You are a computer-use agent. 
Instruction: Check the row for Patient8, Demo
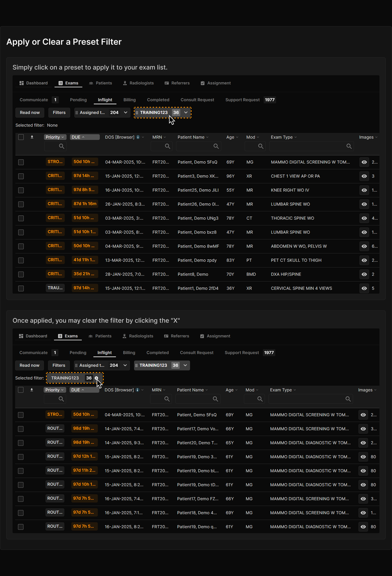[21, 274]
